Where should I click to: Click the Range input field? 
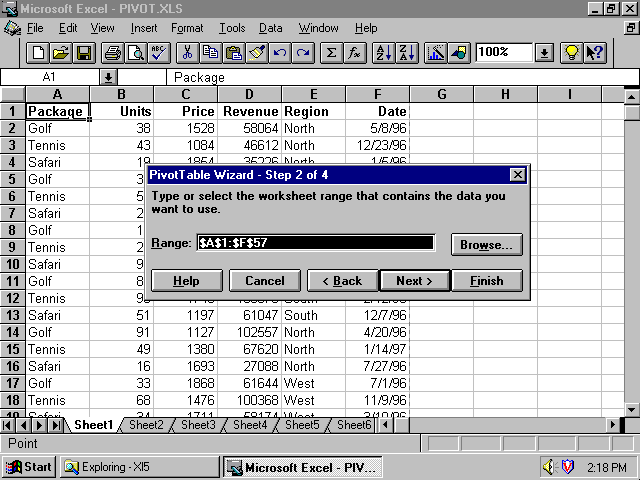[316, 242]
